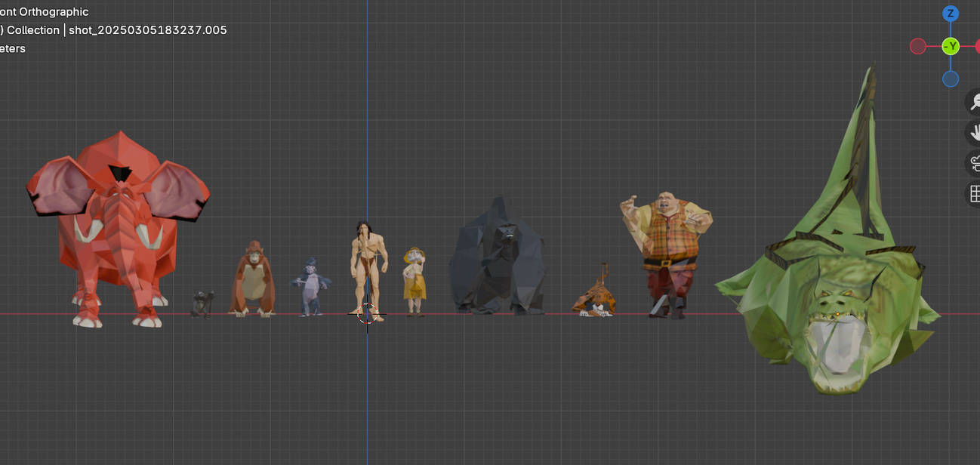Screen dimensions: 980x465
Task: Select the small blue ape model
Action: (x=310, y=287)
